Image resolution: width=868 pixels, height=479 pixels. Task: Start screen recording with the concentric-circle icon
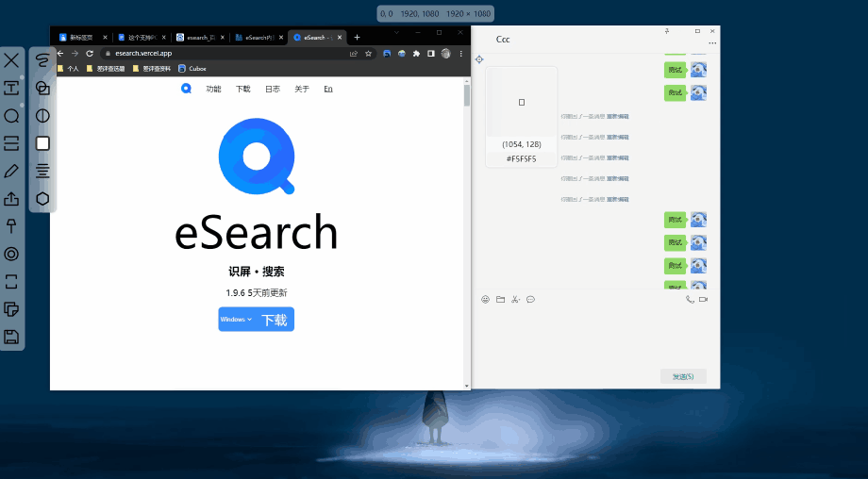(11, 254)
